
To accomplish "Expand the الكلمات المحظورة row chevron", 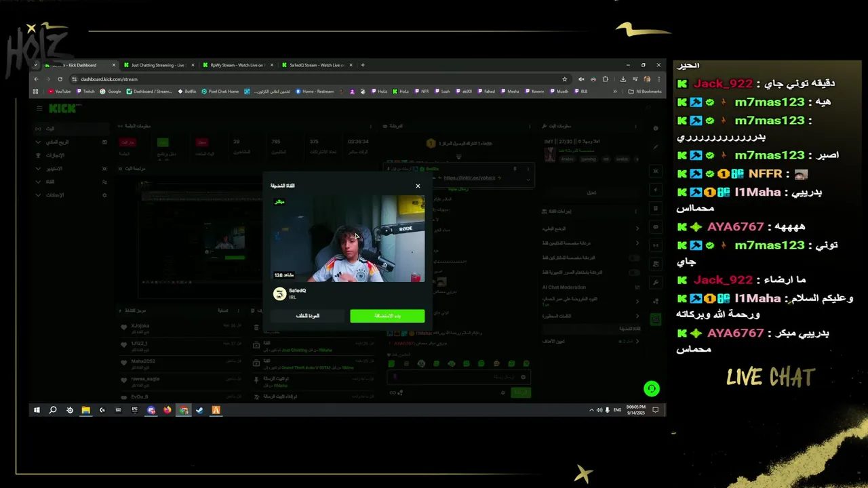I will point(637,316).
